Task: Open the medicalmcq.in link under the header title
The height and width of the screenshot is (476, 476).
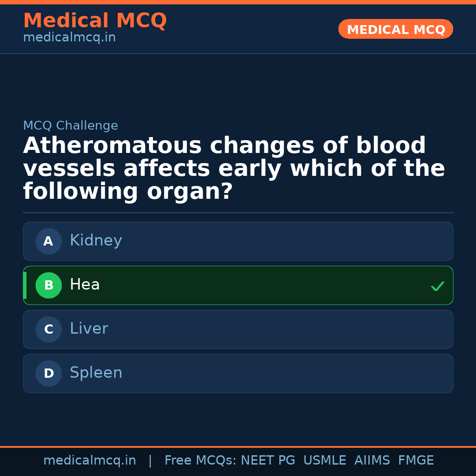Action: [69, 38]
